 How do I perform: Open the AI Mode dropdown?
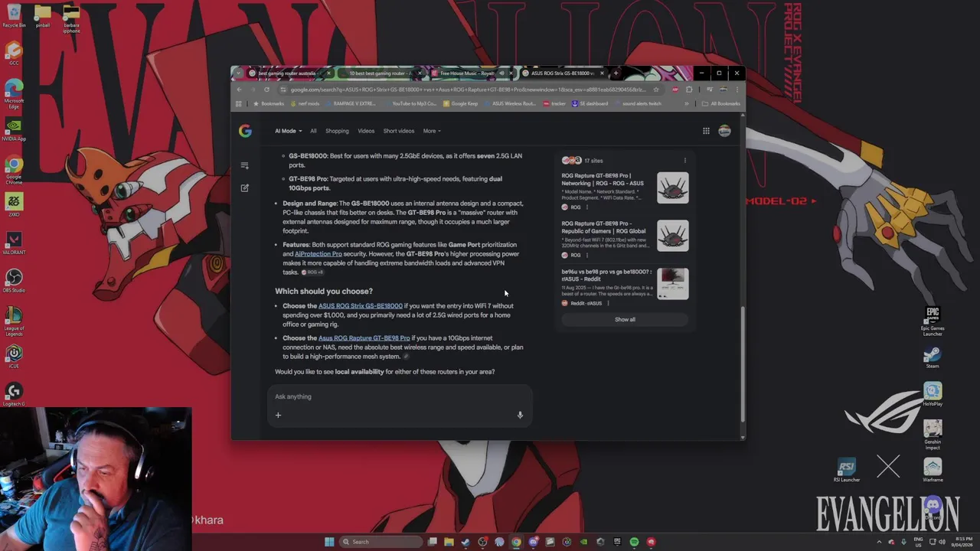click(289, 131)
